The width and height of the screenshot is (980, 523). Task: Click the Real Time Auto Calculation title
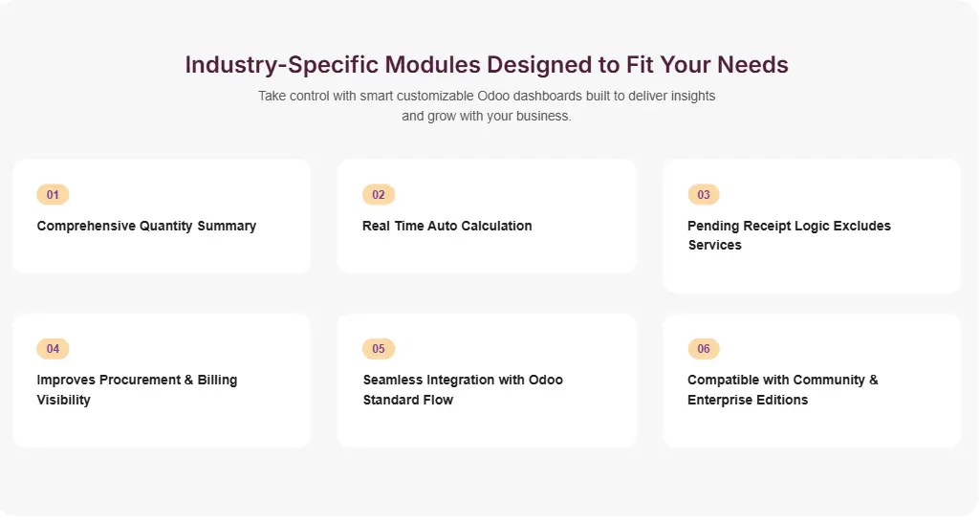point(446,227)
